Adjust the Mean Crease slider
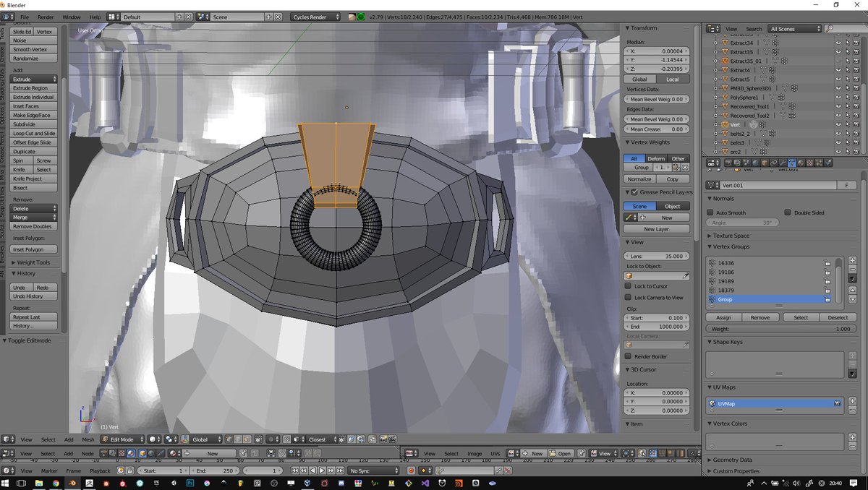The width and height of the screenshot is (868, 490). click(656, 129)
